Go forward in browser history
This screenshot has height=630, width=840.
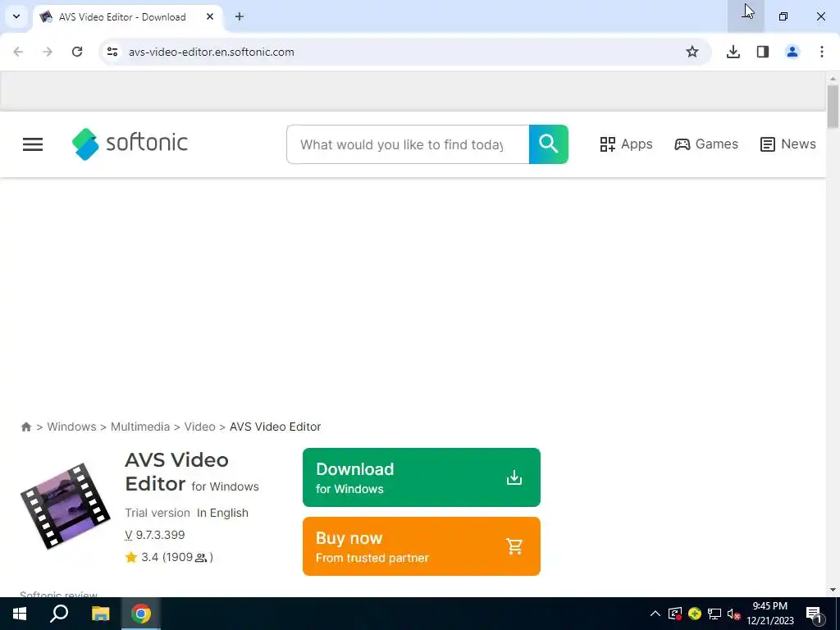(x=48, y=52)
